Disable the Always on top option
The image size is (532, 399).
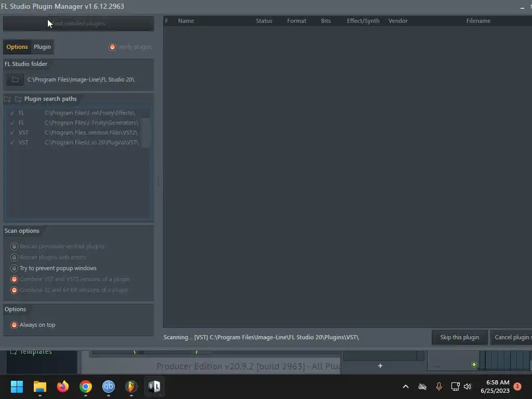14,325
